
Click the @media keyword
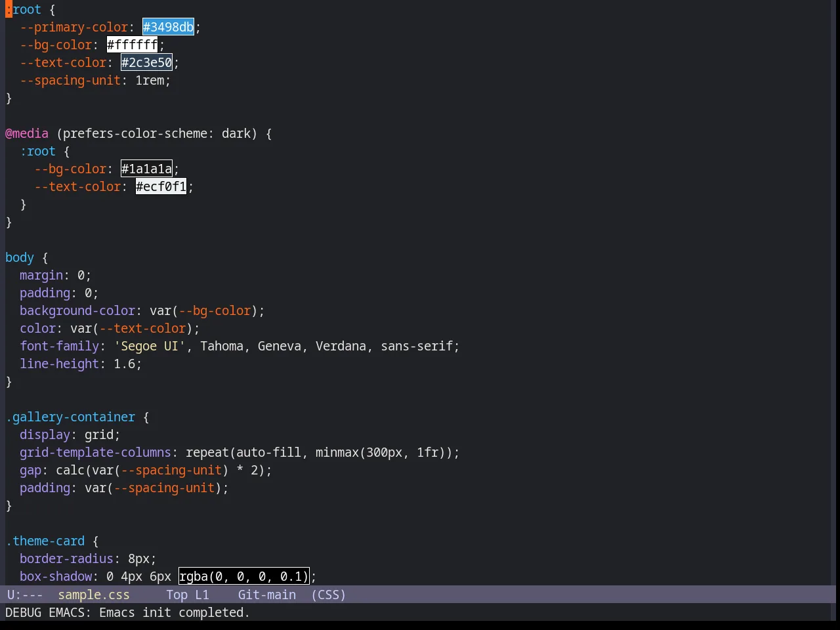27,133
